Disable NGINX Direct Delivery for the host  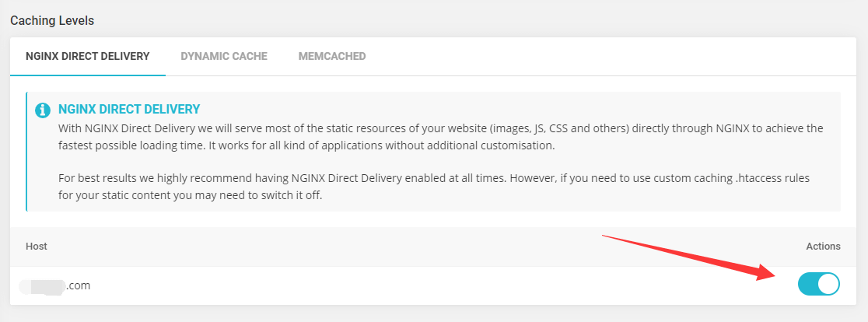pos(818,285)
